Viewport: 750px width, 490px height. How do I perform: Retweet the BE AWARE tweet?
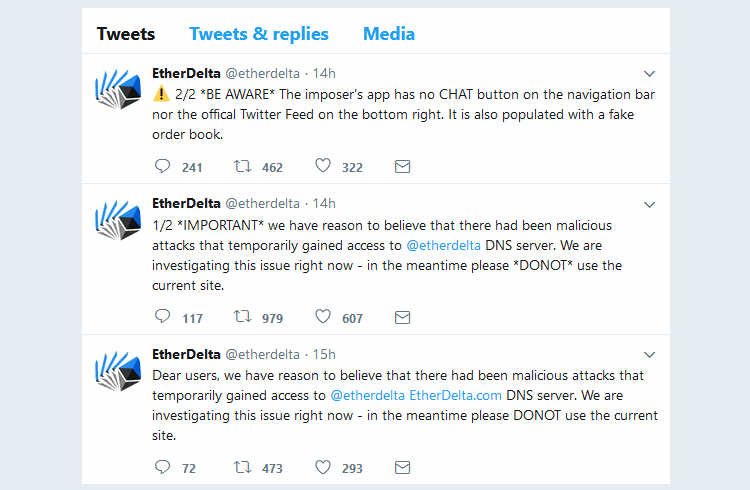click(x=242, y=166)
